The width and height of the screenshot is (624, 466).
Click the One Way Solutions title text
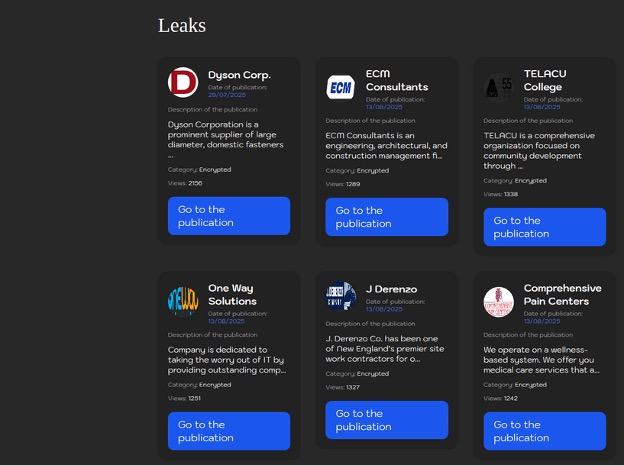pyautogui.click(x=232, y=294)
